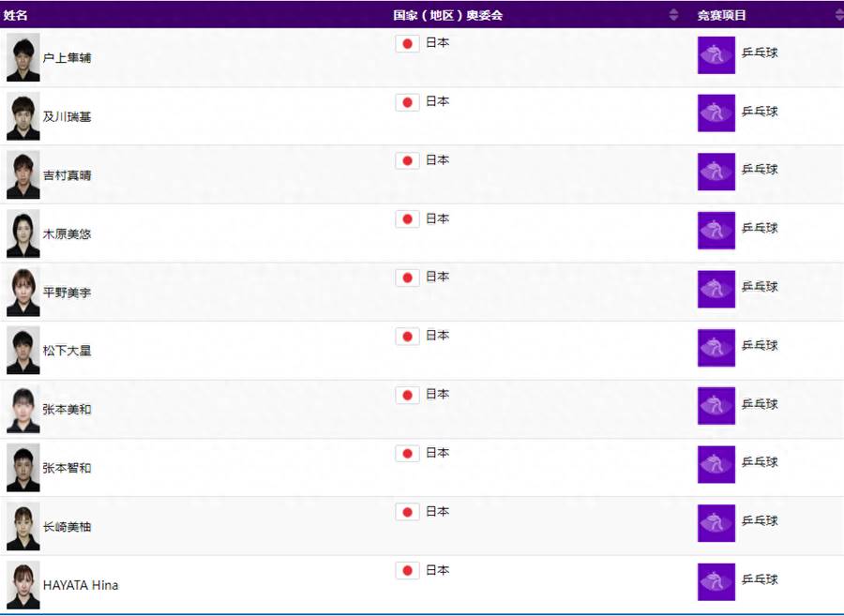Click 日本 text in 木原美悠 row
Viewport: 844px width, 616px height.
click(437, 218)
